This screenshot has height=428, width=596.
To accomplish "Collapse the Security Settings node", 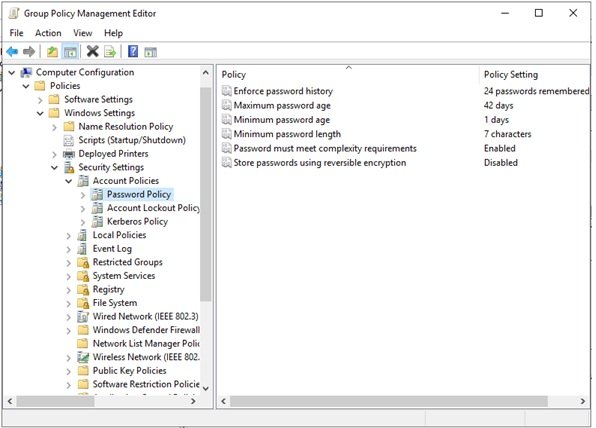I will point(54,167).
